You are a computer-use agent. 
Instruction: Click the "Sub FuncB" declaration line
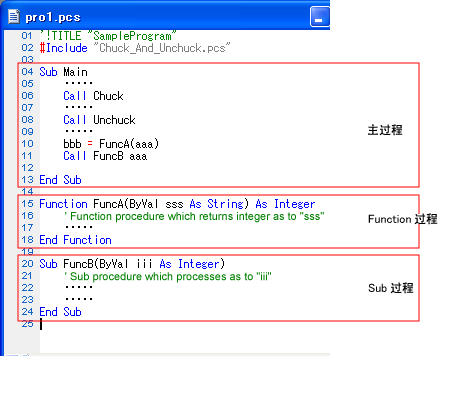(132, 264)
